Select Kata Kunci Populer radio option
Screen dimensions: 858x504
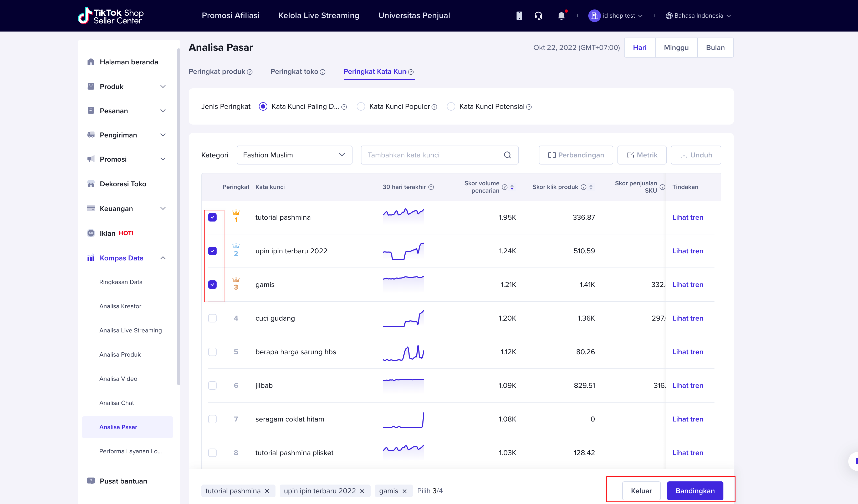pyautogui.click(x=361, y=106)
